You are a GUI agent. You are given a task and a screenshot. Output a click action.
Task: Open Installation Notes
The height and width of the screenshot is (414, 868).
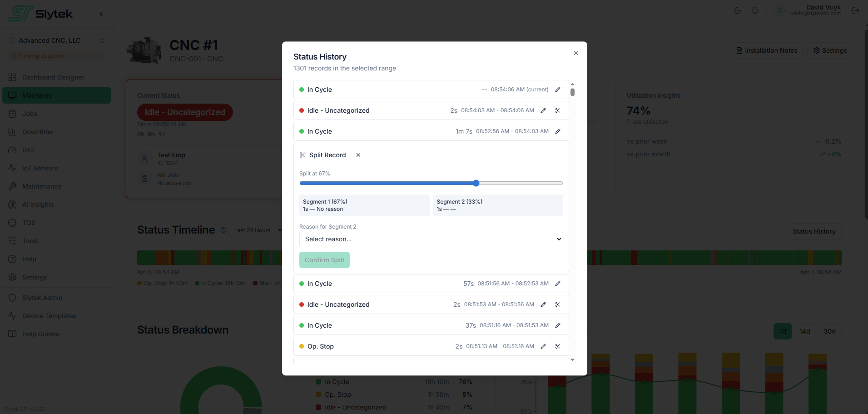[x=767, y=50]
